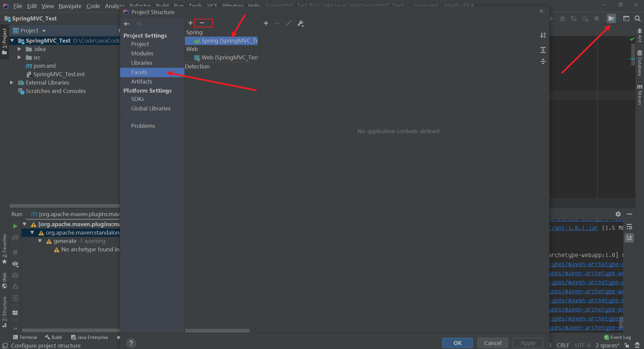Open the ant-1.8.1.jar link
This screenshot has width=644, height=349.
574,228
